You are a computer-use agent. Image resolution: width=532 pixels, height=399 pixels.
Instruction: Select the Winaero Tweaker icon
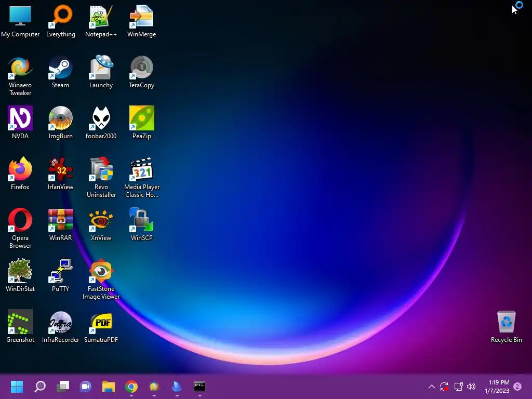coord(20,76)
